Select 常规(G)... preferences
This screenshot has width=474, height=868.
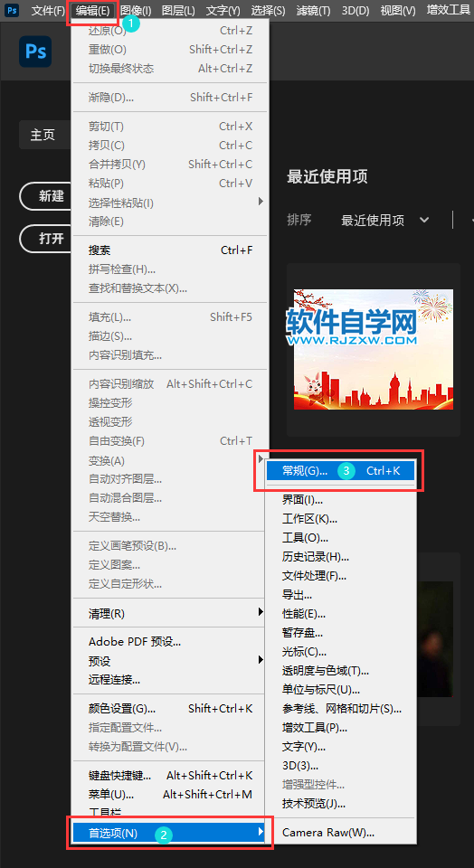pos(340,471)
